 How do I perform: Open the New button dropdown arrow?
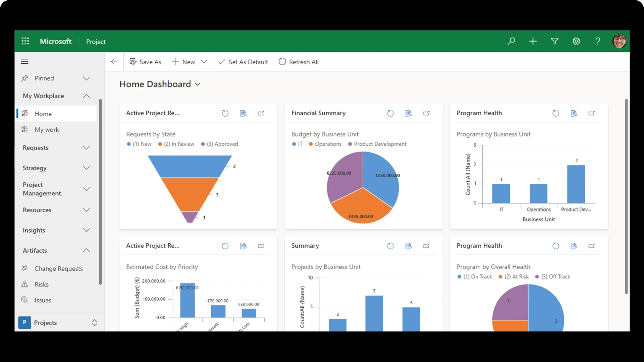204,62
